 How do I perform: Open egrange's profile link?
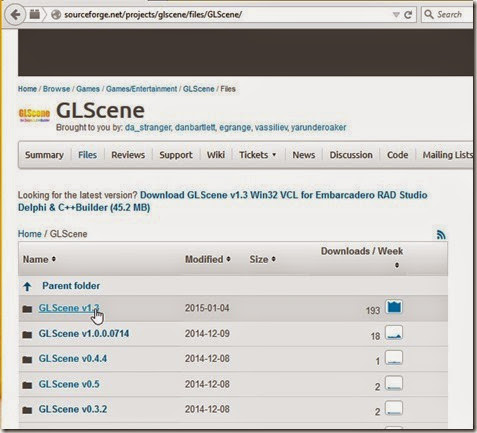[235, 127]
